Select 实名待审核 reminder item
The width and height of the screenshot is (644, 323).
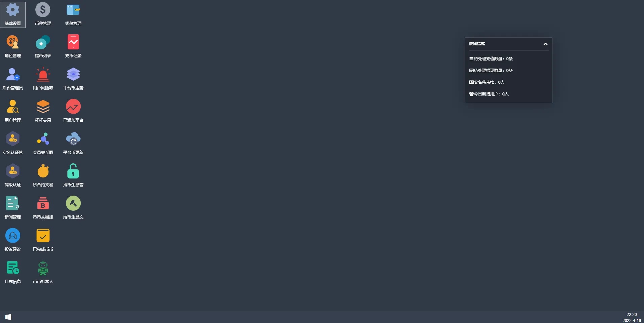(487, 82)
